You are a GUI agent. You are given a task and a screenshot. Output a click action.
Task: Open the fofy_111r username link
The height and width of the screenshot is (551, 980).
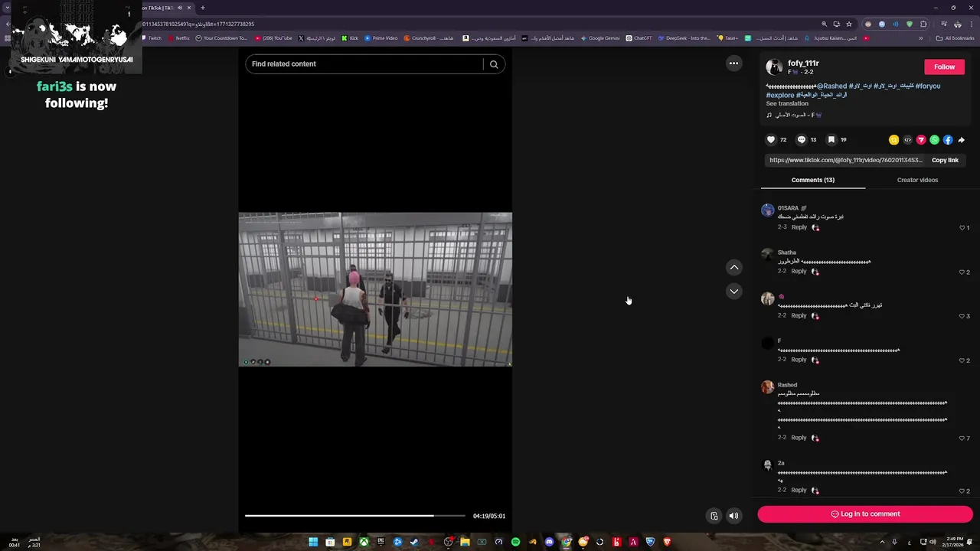tap(803, 64)
